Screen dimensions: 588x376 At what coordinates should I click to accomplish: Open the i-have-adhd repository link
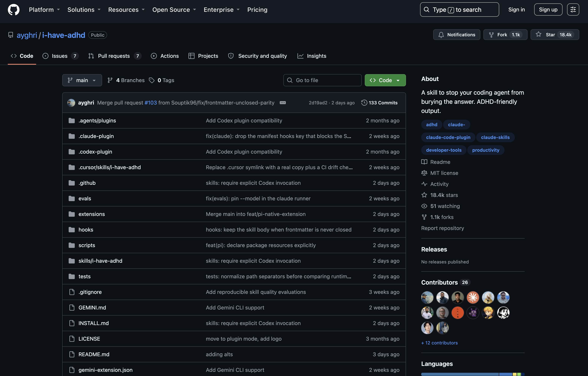click(x=64, y=35)
